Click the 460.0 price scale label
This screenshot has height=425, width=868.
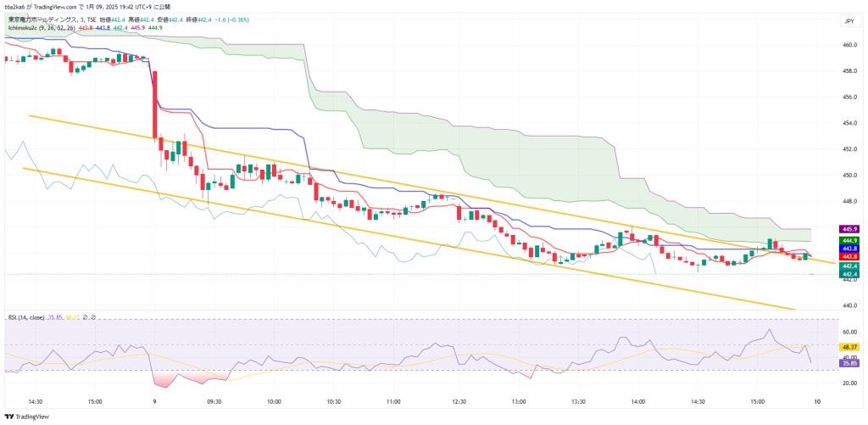click(x=849, y=44)
